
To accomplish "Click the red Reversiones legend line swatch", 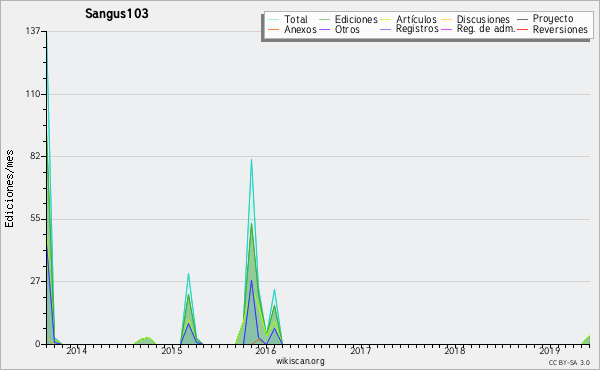I will coord(522,29).
